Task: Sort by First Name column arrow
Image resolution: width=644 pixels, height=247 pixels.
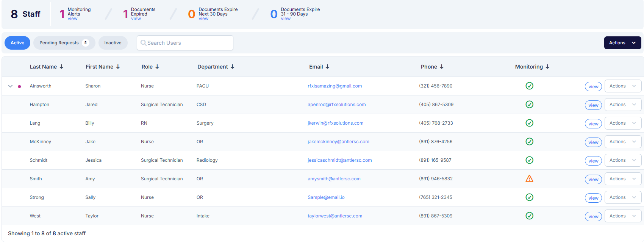Action: pos(118,67)
